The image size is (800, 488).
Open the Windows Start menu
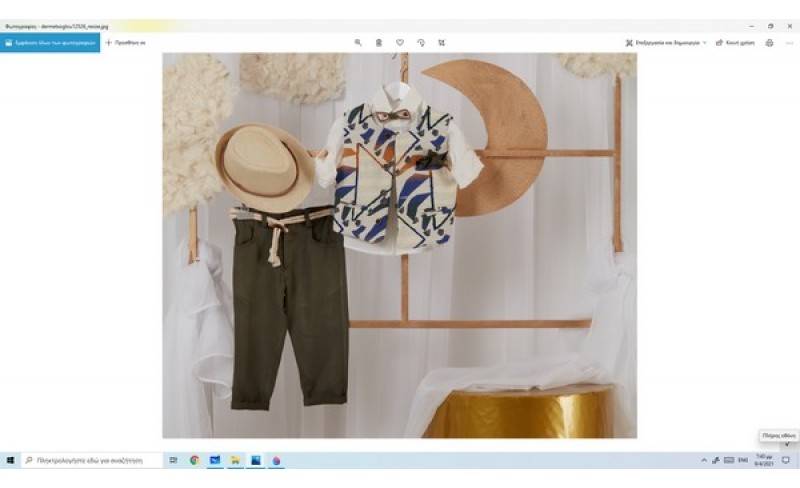pos(10,460)
